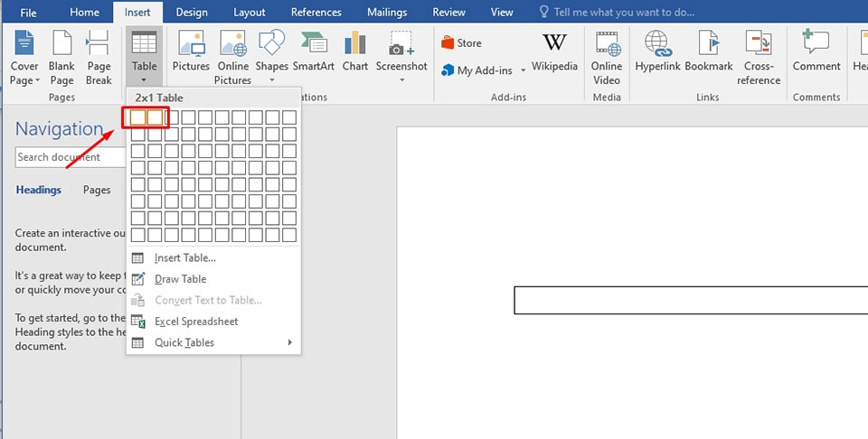Insert a Blank Page

click(61, 43)
